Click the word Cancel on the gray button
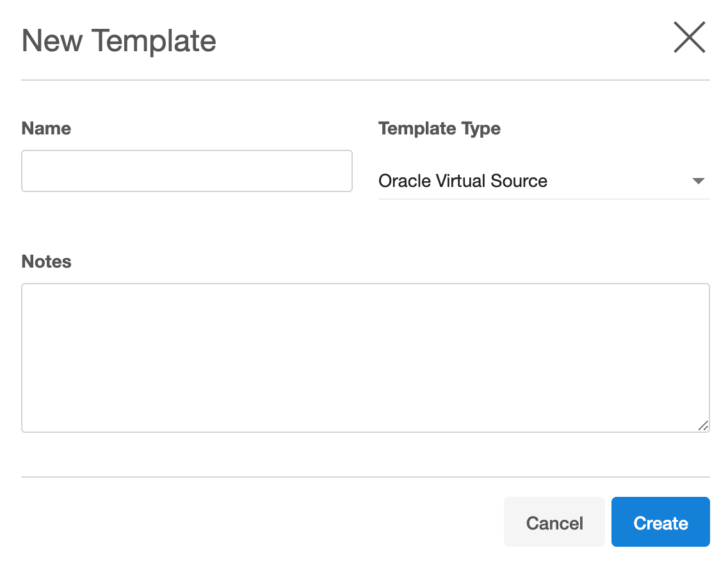Screen dimensions: 728x566 click(554, 523)
